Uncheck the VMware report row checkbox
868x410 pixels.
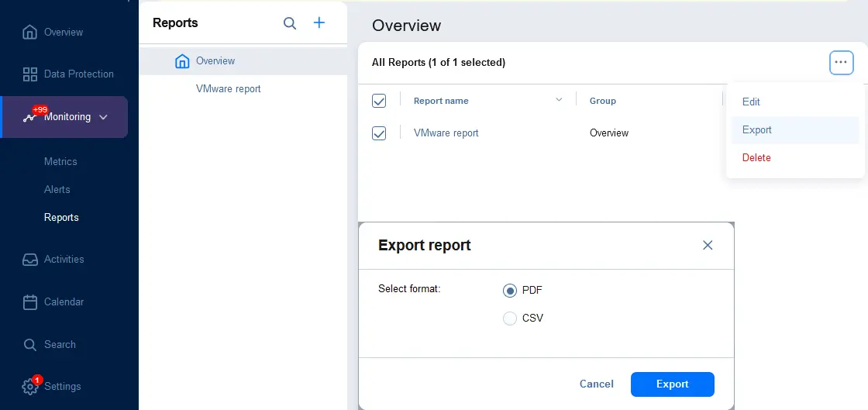379,133
